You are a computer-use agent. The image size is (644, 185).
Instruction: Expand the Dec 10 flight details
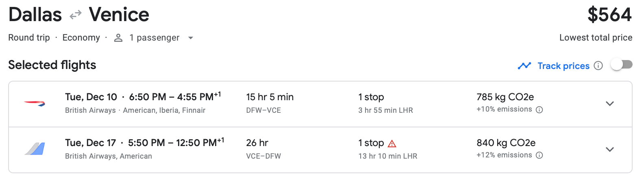(x=609, y=103)
